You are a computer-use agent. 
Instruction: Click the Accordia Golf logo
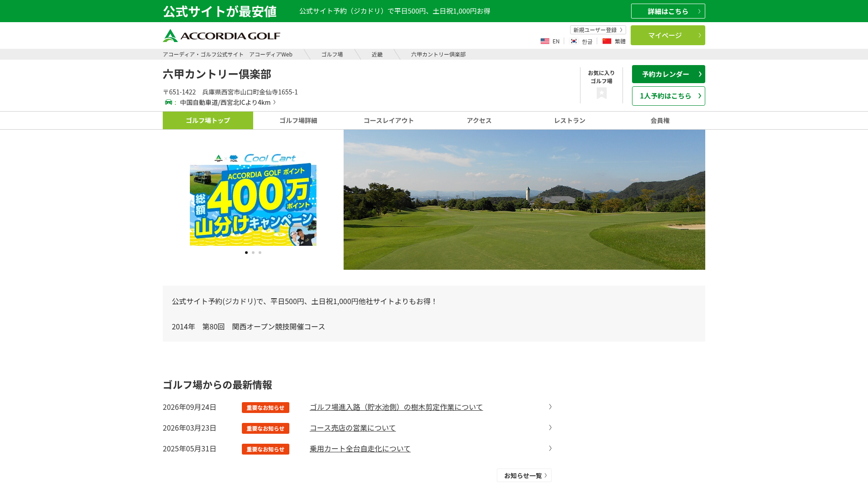pos(222,35)
